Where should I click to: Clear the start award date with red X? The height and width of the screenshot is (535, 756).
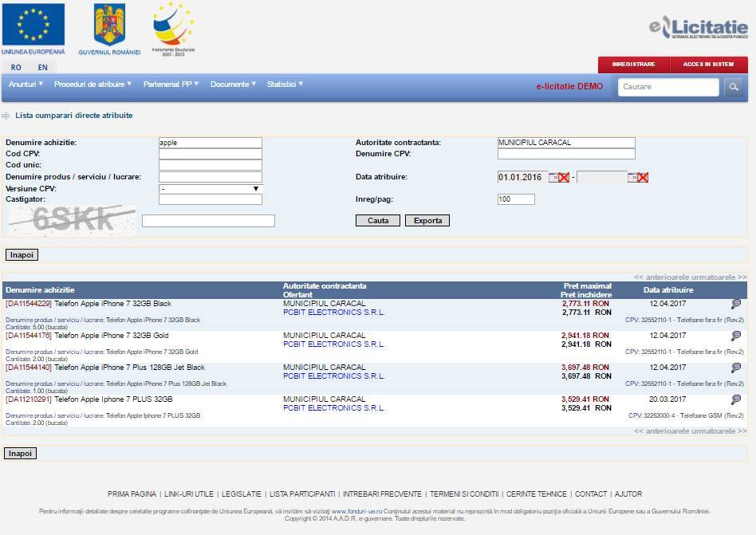tap(564, 177)
